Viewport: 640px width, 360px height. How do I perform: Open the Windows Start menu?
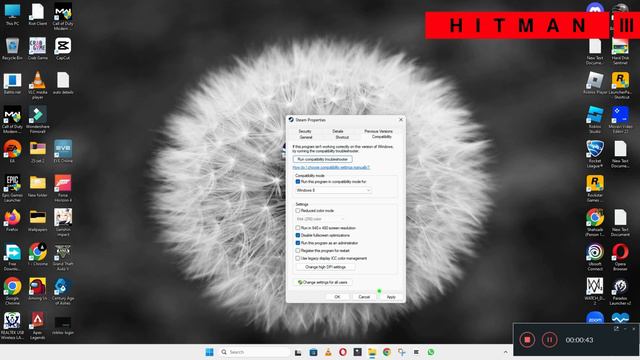(209, 352)
